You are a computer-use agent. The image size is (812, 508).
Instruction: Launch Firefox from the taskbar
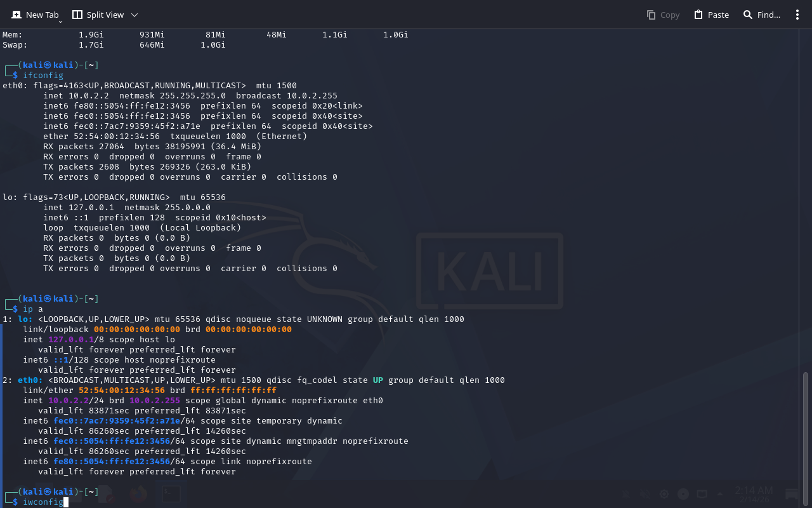[138, 494]
